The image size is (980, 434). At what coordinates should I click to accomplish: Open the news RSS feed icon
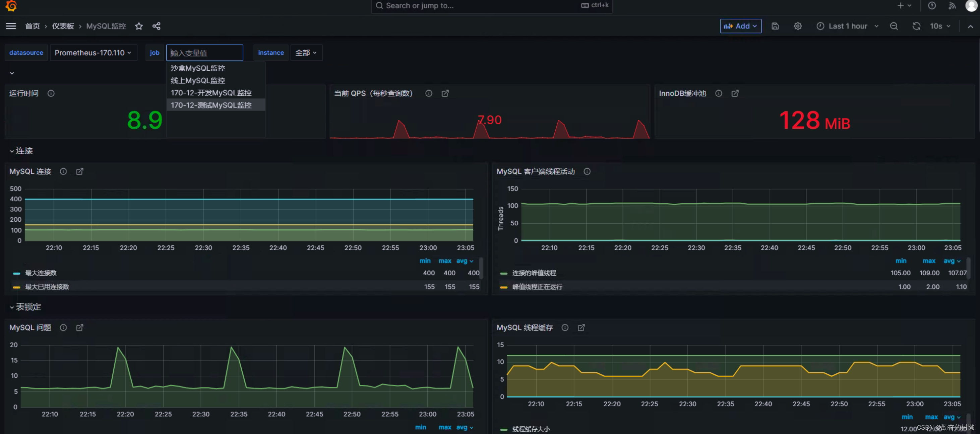pyautogui.click(x=952, y=5)
